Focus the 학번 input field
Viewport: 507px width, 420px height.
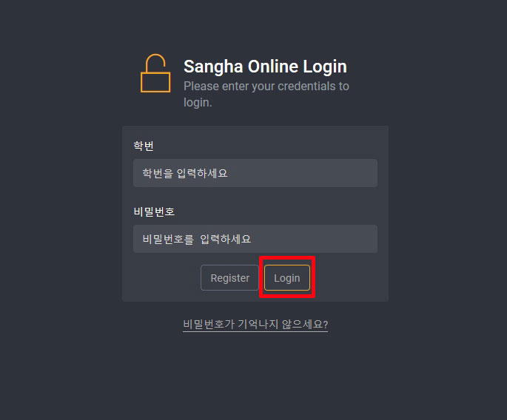click(255, 173)
